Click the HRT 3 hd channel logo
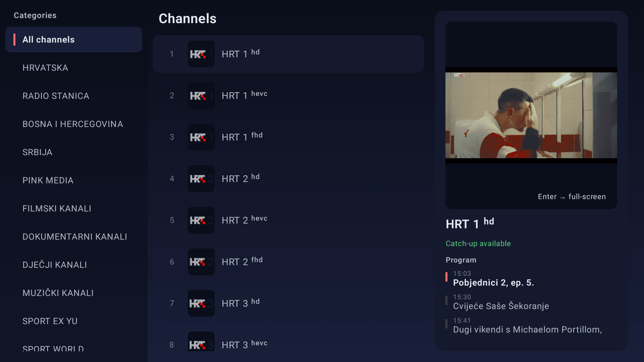644x362 pixels. (x=201, y=303)
